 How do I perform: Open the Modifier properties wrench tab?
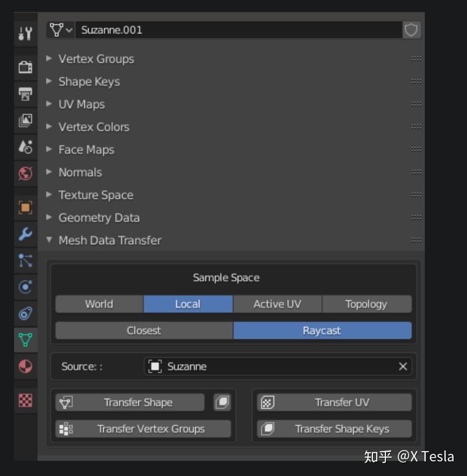25,235
